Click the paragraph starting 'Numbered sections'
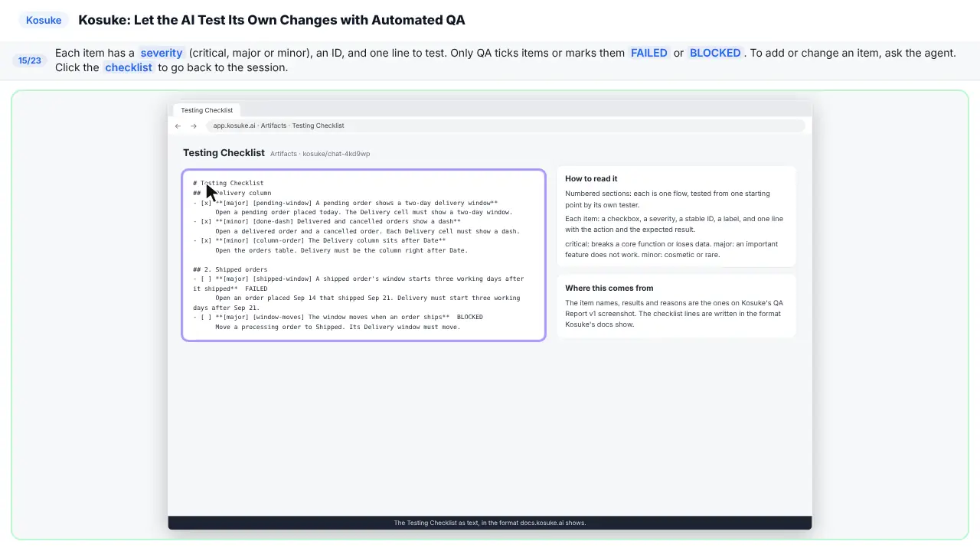 click(668, 199)
